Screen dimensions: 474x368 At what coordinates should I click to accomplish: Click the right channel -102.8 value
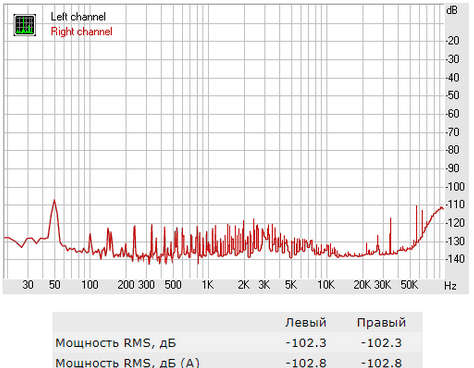(381, 363)
